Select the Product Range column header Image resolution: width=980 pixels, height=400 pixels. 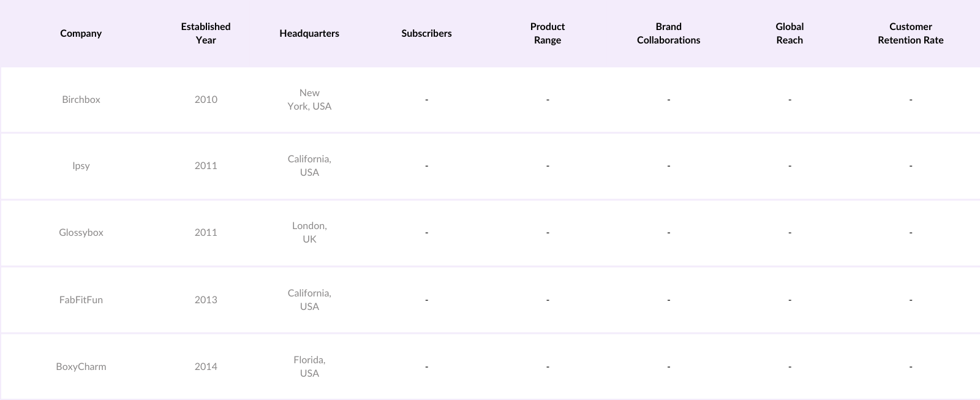(x=548, y=34)
